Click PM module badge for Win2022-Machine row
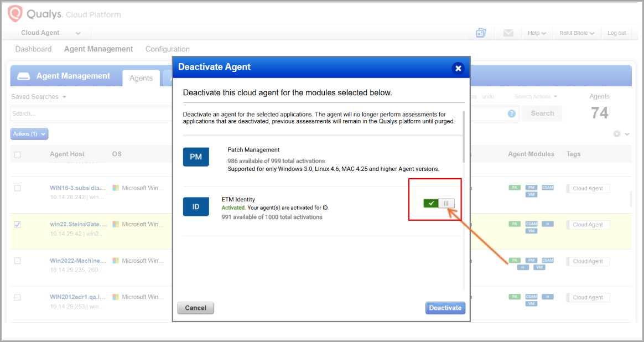 [x=531, y=260]
